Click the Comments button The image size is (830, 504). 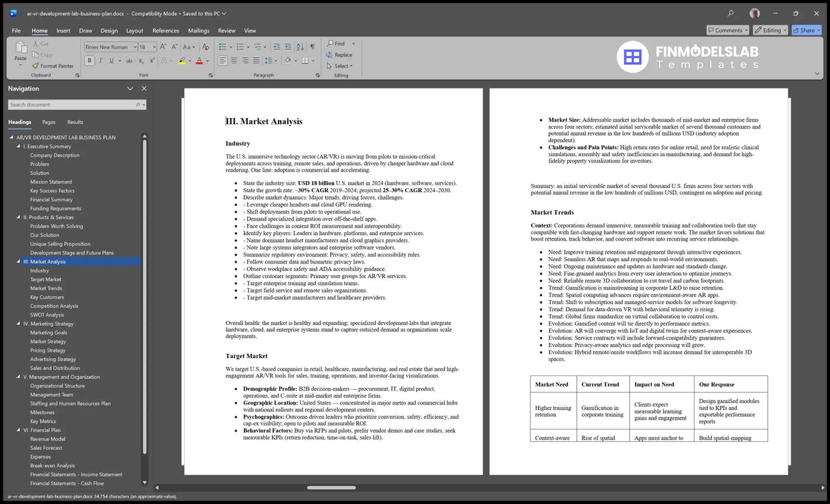pyautogui.click(x=728, y=30)
